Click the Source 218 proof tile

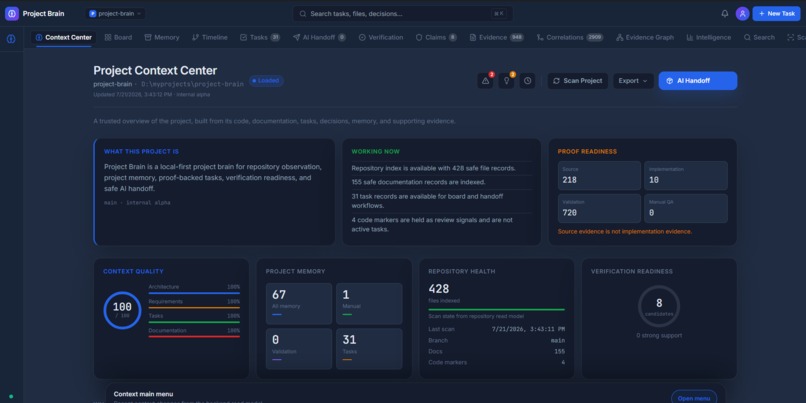point(599,176)
